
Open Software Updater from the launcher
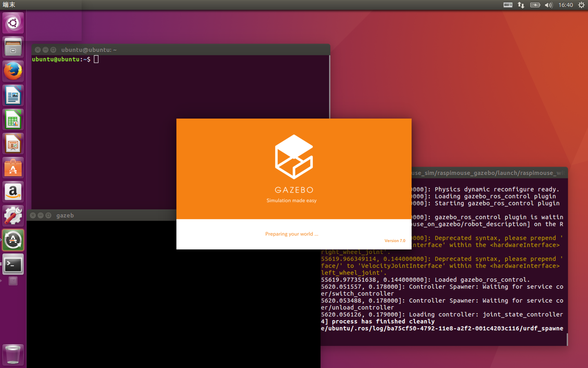click(x=13, y=240)
